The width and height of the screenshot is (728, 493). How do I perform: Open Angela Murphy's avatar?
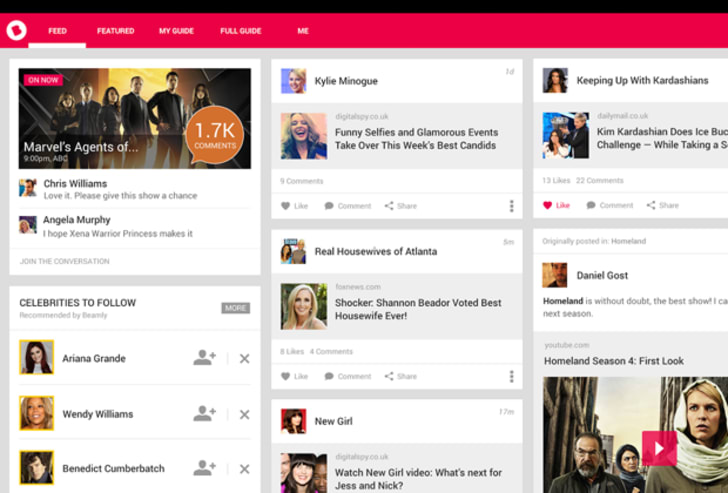(28, 225)
